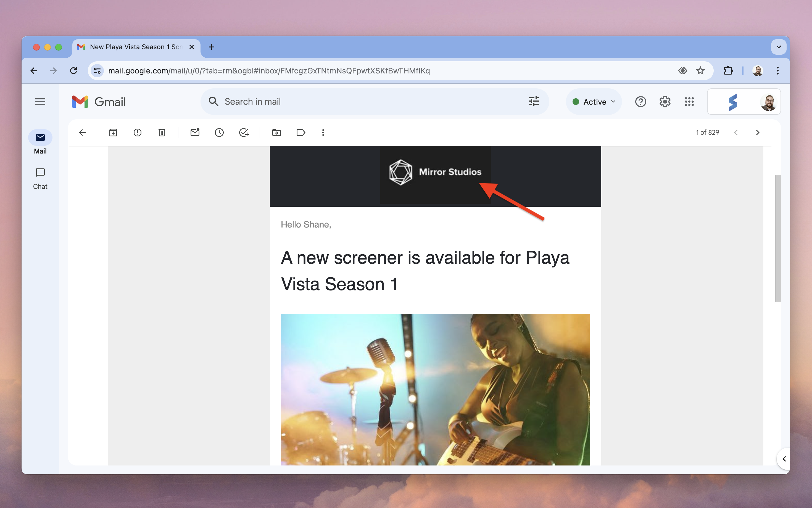Apply a label to this email
This screenshot has width=812, height=508.
[x=300, y=132]
